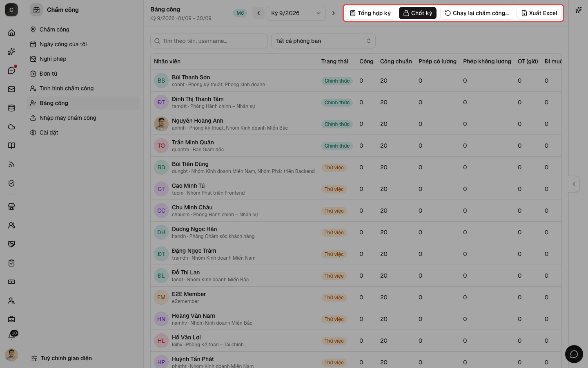588x368 pixels.
Task: Click the Thử việc badge for Cao Minh Tú
Action: pyautogui.click(x=334, y=189)
